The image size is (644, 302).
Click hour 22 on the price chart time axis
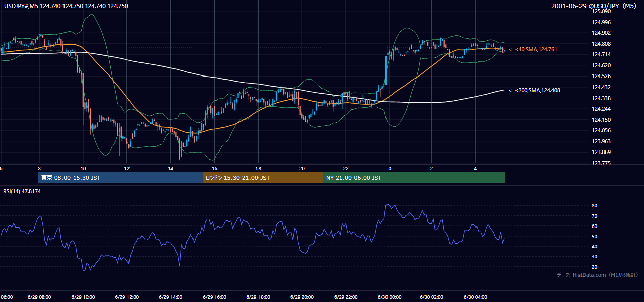coord(346,168)
